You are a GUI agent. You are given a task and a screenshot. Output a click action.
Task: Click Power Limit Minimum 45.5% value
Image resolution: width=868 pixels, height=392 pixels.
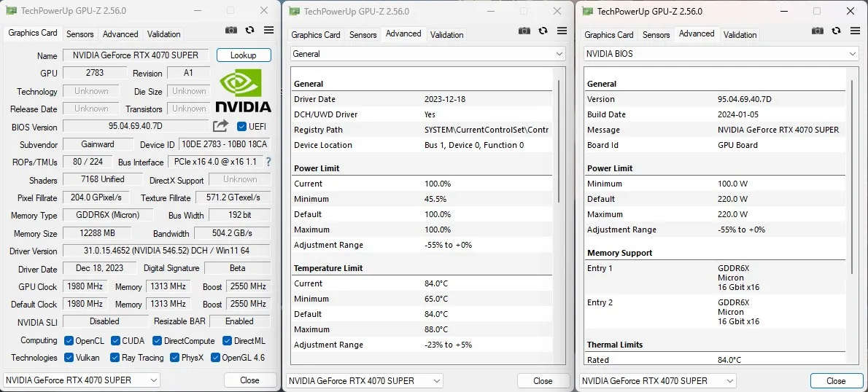[x=438, y=198]
